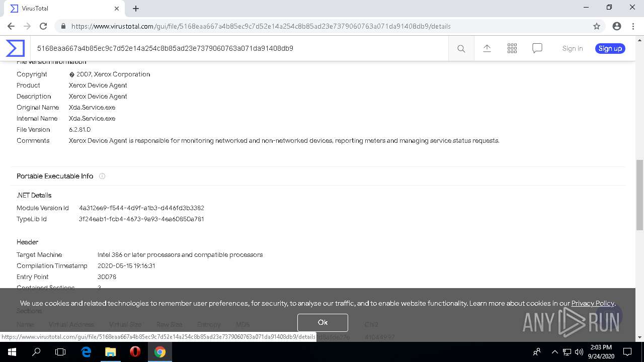Open the comments speech bubble icon
Screen dimensions: 644x362
coord(537,48)
